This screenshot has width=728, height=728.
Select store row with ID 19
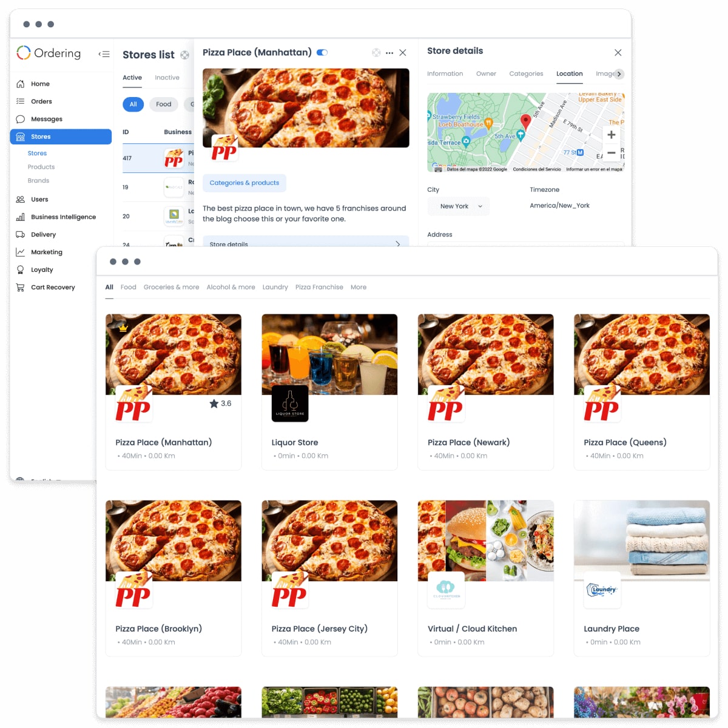click(158, 187)
